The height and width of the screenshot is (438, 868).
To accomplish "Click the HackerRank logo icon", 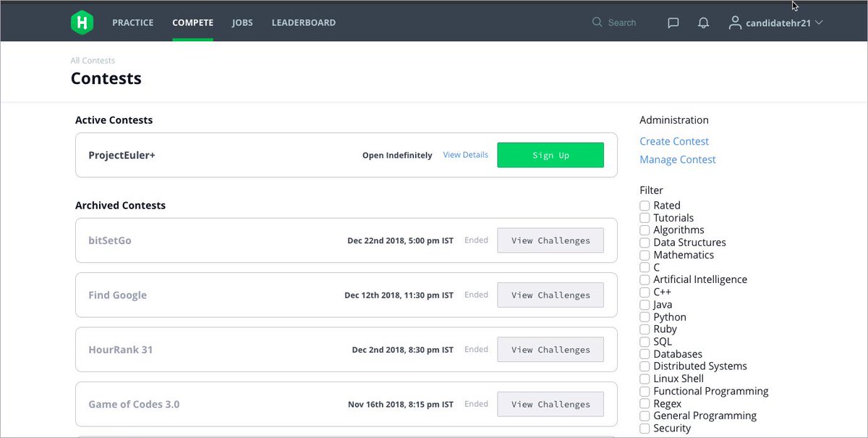I will (x=82, y=22).
